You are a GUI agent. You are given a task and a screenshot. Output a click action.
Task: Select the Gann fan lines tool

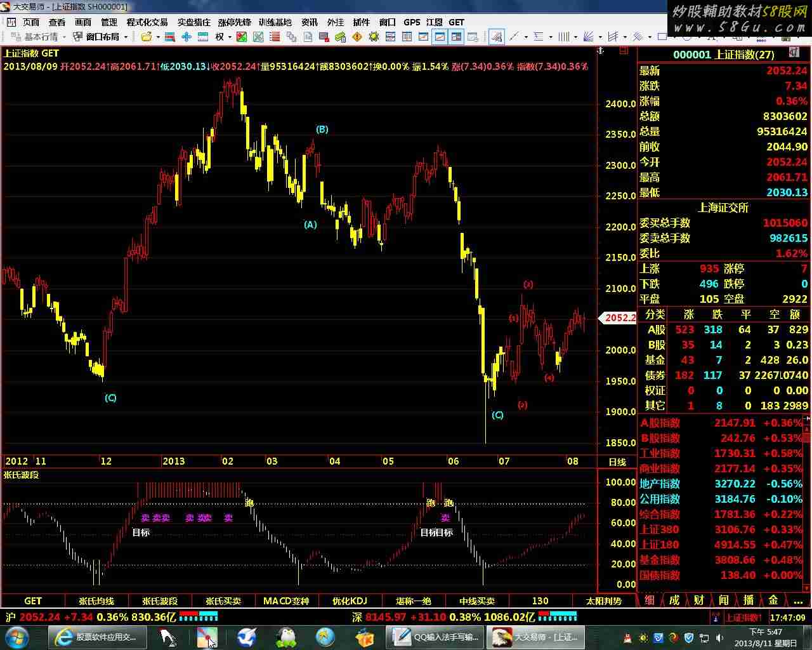tap(588, 37)
